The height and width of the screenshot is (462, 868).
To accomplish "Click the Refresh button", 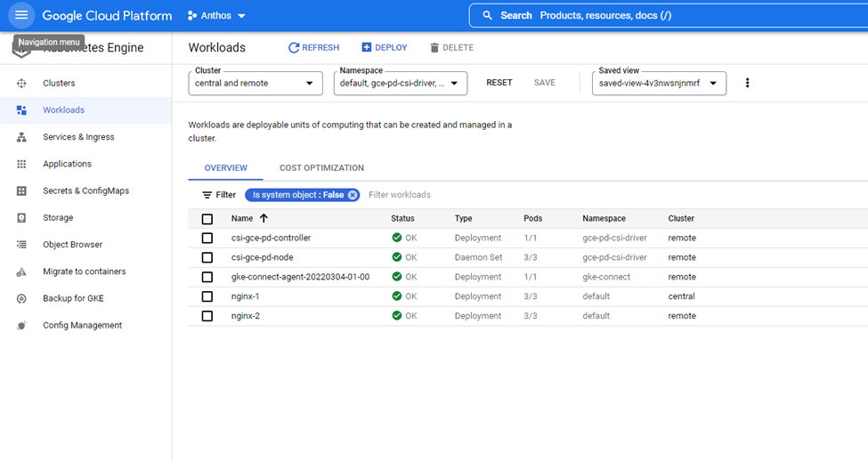I will 313,48.
